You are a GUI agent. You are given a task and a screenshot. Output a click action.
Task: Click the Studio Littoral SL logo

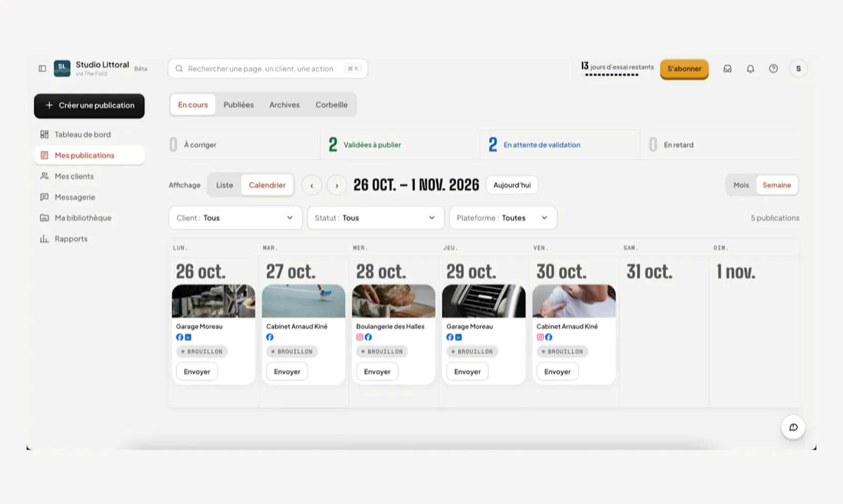point(62,68)
